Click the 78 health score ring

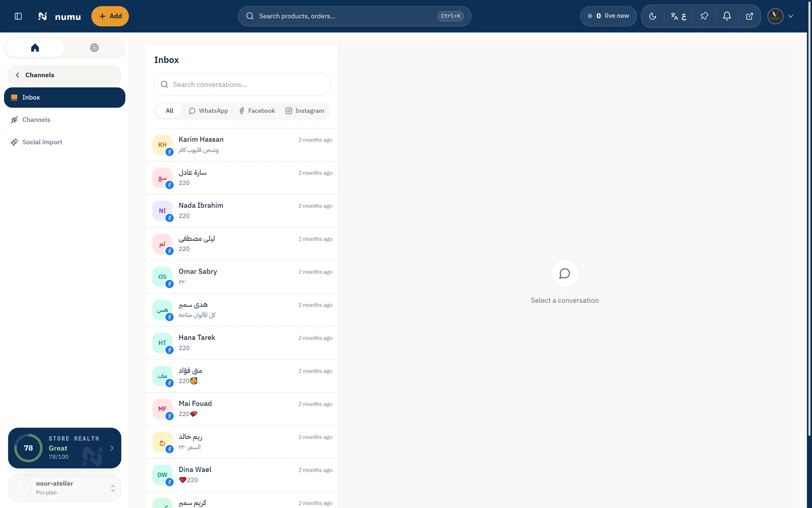coord(28,448)
